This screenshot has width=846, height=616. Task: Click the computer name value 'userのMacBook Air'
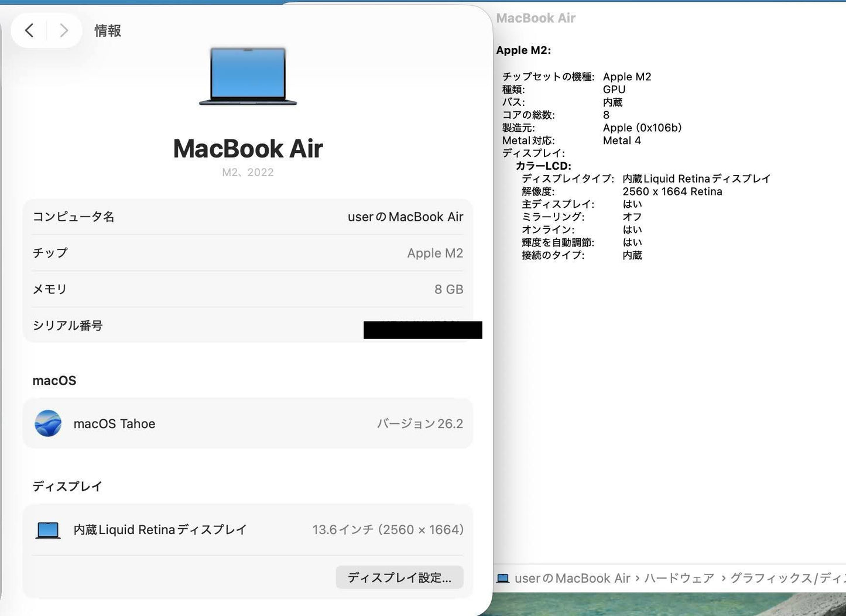[x=405, y=217]
